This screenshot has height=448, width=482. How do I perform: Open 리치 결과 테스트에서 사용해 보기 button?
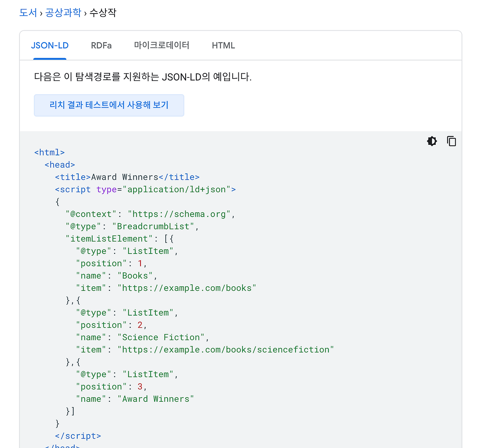coord(109,105)
